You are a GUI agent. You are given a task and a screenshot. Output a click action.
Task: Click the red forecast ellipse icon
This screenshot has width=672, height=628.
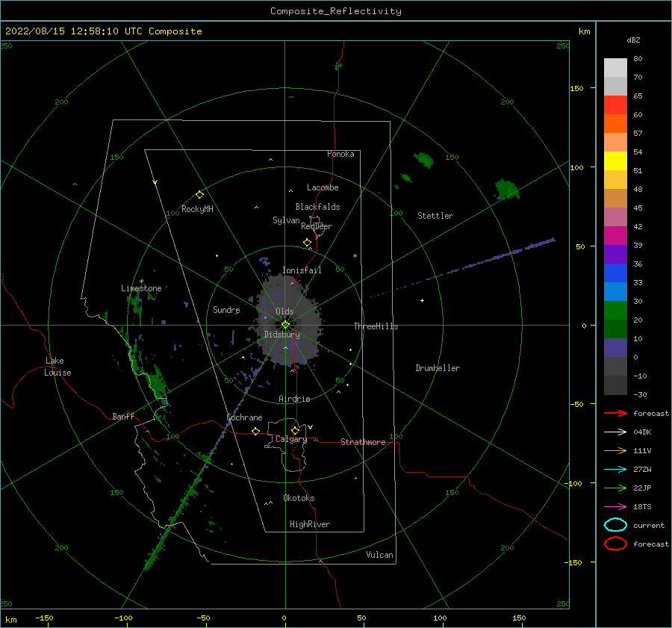pyautogui.click(x=615, y=544)
